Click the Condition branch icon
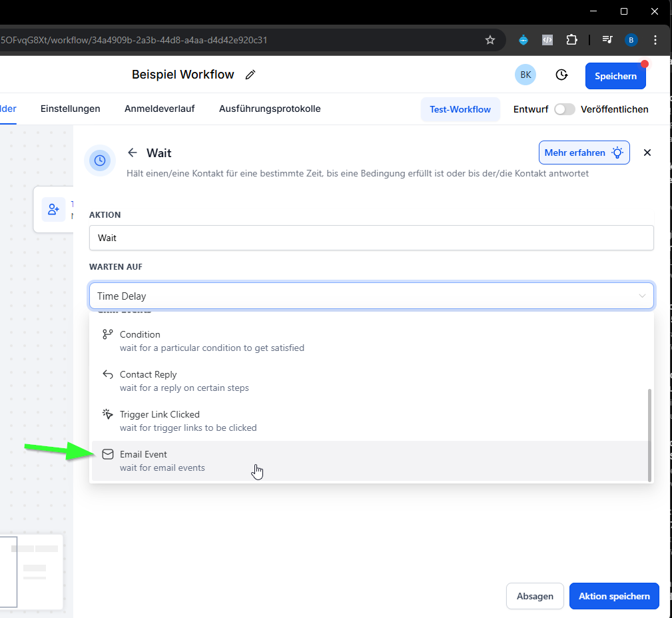The image size is (672, 618). click(108, 334)
